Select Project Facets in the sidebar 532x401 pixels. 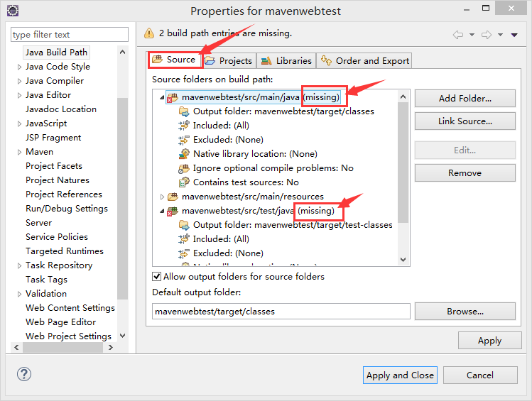coord(54,166)
